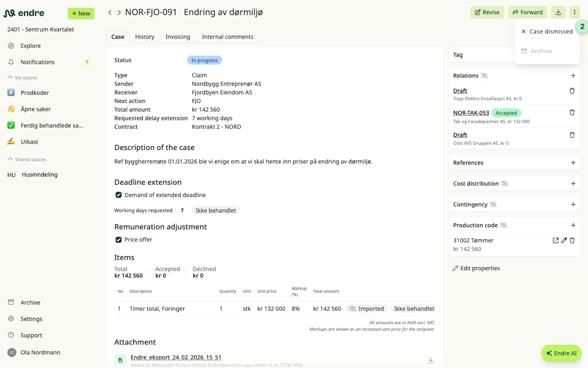This screenshot has width=588, height=368.
Task: Select Case dismissed from the menu
Action: [547, 31]
